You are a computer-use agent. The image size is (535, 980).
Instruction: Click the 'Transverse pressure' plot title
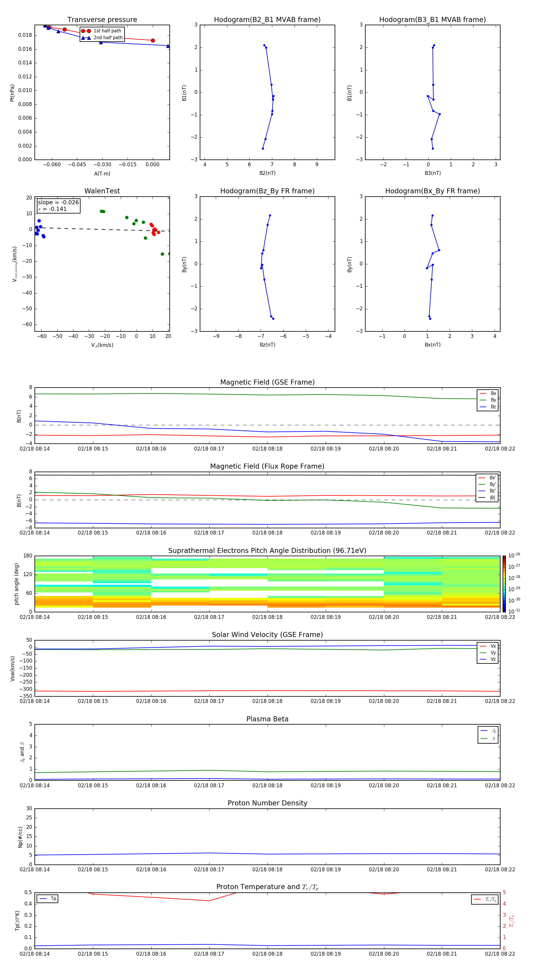tap(102, 20)
